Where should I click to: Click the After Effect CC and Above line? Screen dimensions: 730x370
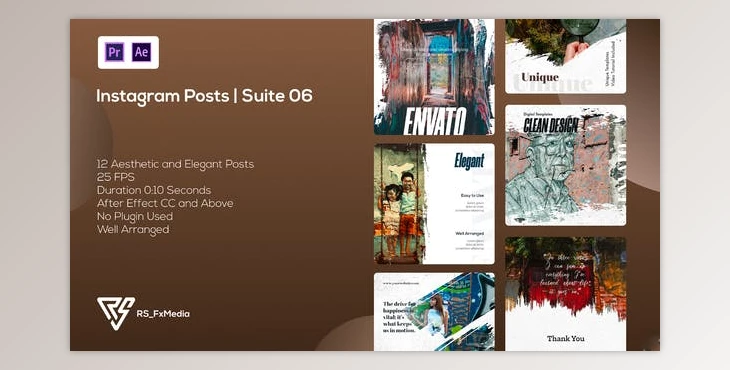point(165,203)
